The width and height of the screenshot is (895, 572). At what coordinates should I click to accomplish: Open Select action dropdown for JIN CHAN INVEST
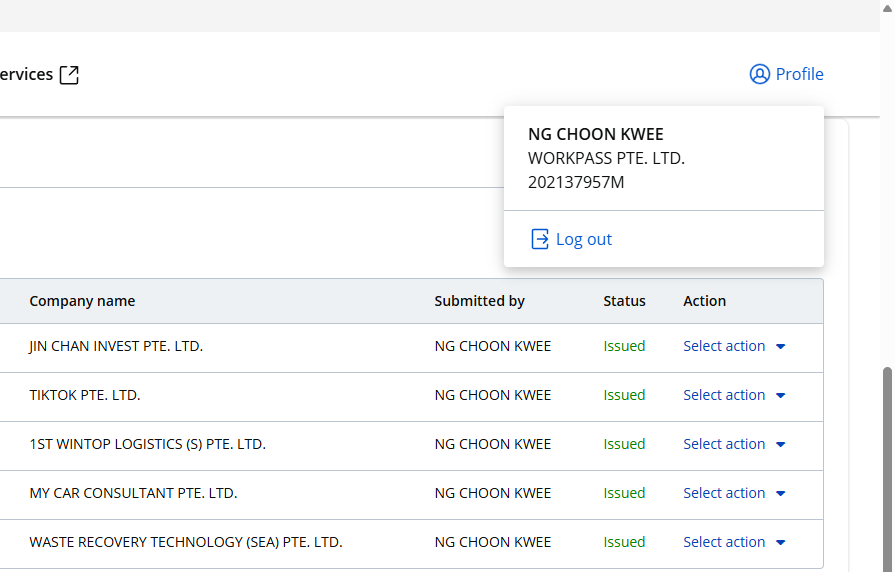click(734, 346)
